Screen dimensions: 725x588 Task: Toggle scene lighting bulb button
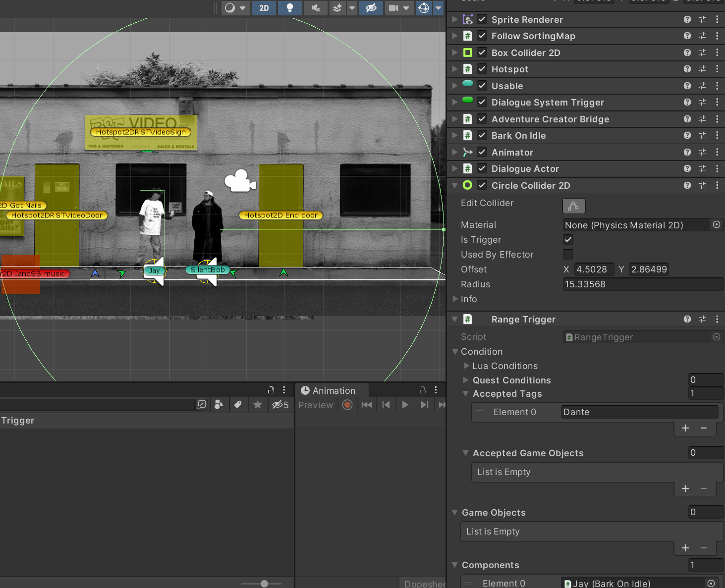(290, 8)
